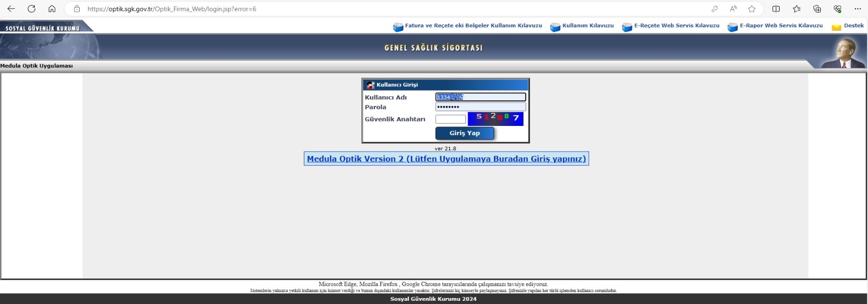Select the Güvenlik Anahtarı text box
This screenshot has width=868, height=304.
pyautogui.click(x=450, y=119)
